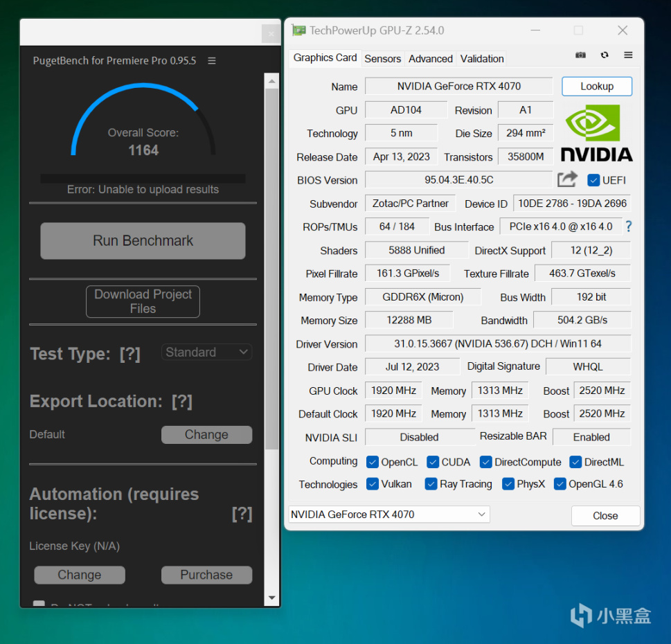Click the Digital Signature value WHQL
Image resolution: width=671 pixels, height=644 pixels.
coord(588,367)
